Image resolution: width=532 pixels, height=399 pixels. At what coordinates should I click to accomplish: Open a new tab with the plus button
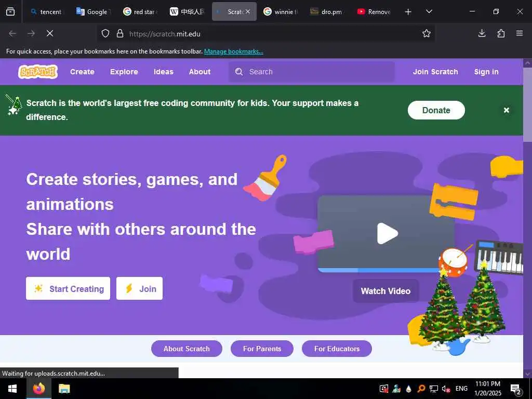408,12
